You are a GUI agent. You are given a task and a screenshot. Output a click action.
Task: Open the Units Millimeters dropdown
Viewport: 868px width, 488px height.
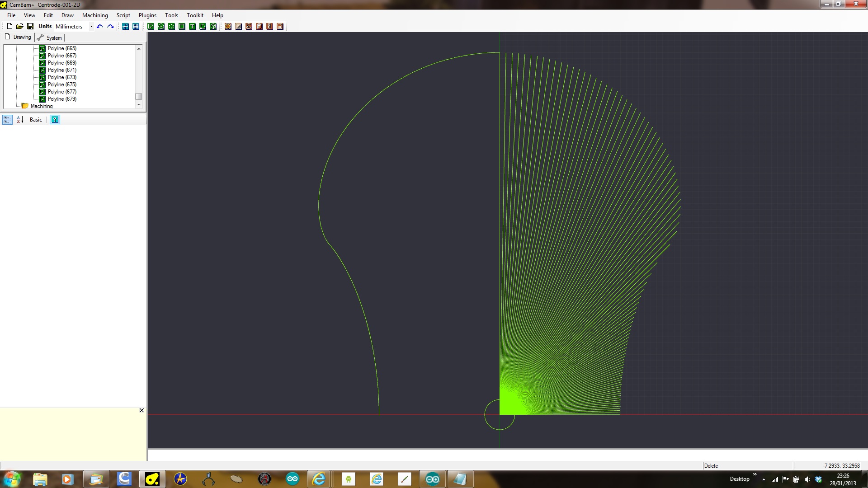[x=91, y=27]
